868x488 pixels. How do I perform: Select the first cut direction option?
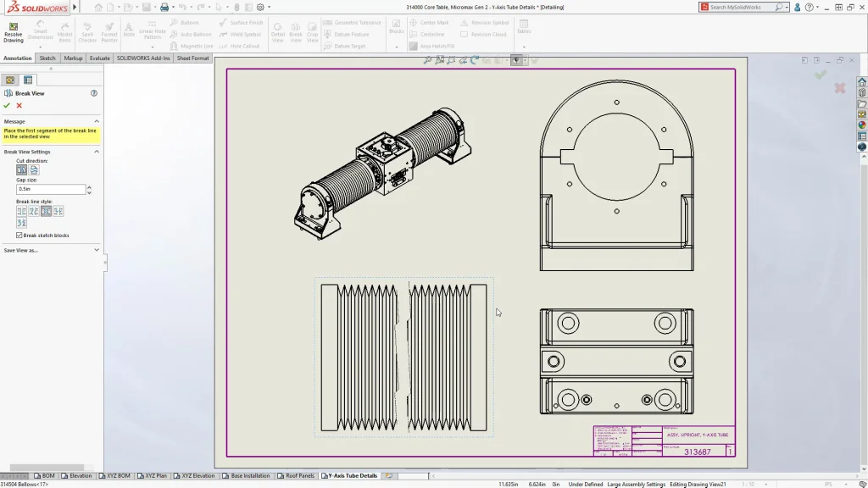click(x=22, y=170)
